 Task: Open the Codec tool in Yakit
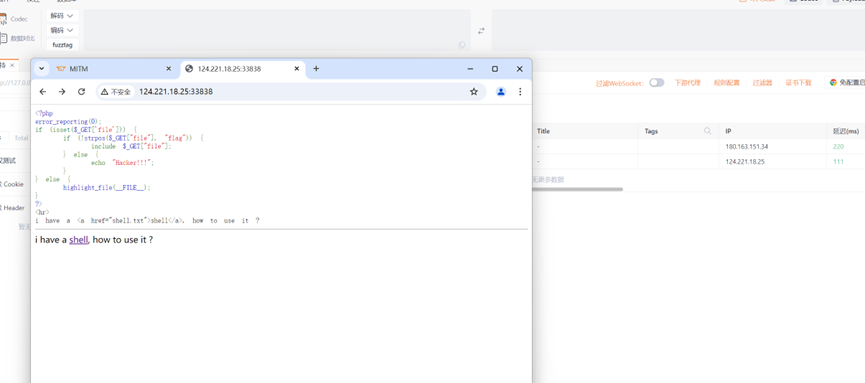pyautogui.click(x=13, y=19)
